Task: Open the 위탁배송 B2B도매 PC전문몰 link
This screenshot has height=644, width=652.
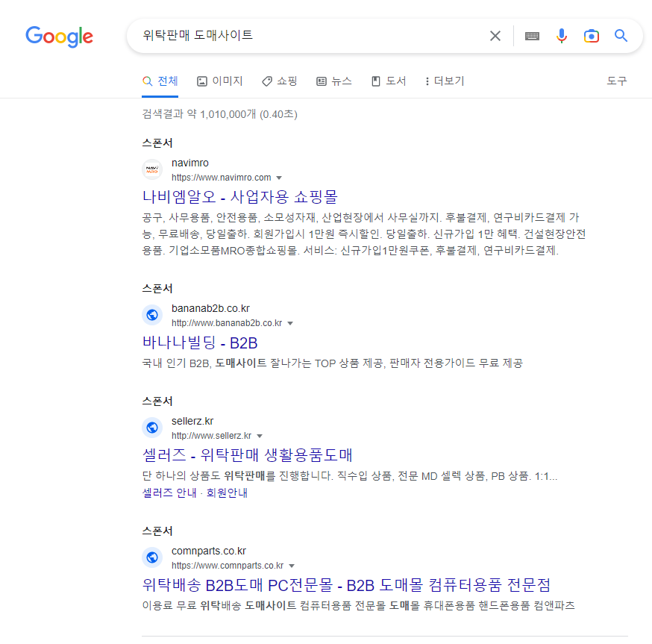Action: tap(346, 585)
